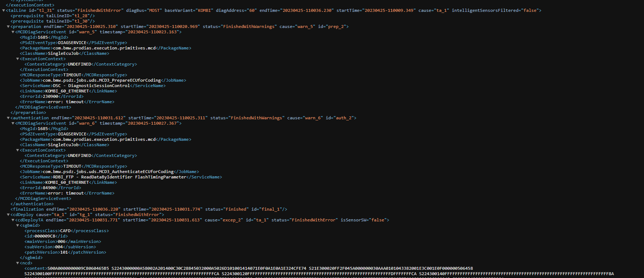The height and width of the screenshot is (278, 644).
Task: Click the content S00A0000000009C8060465B5 line
Action: point(248,268)
